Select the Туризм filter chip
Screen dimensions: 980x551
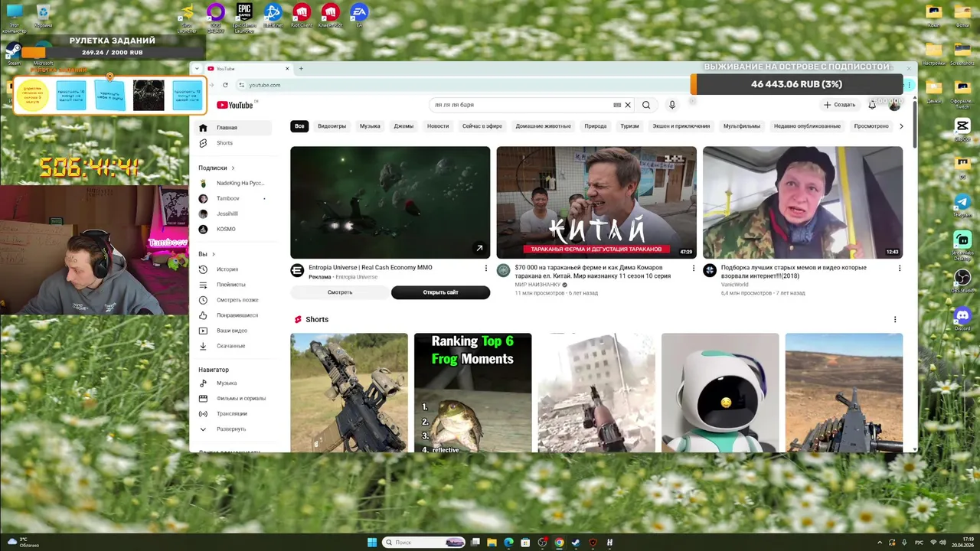pos(629,126)
